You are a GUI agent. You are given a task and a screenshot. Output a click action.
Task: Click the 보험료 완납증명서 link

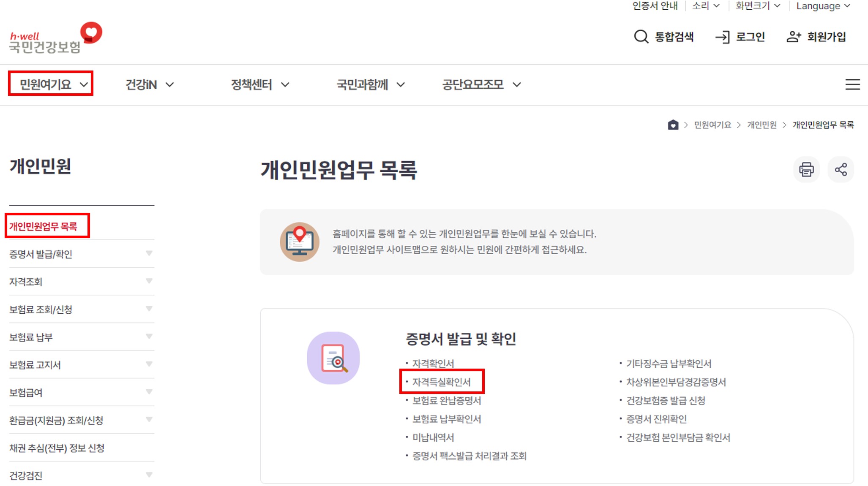click(x=446, y=401)
